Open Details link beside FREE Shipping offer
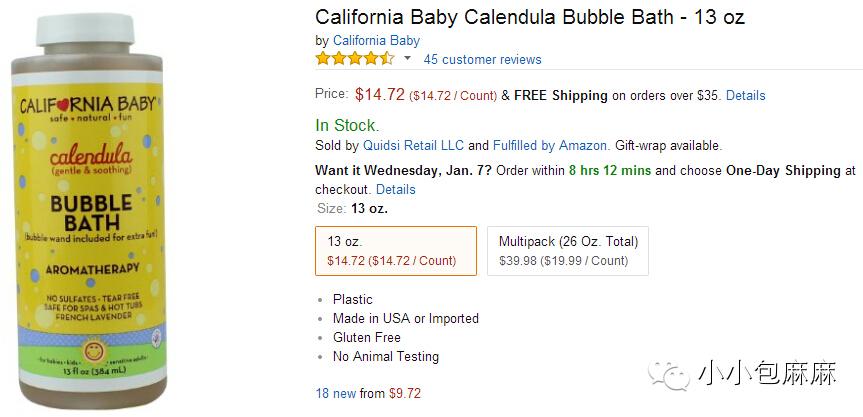The width and height of the screenshot is (863, 417). click(x=745, y=96)
